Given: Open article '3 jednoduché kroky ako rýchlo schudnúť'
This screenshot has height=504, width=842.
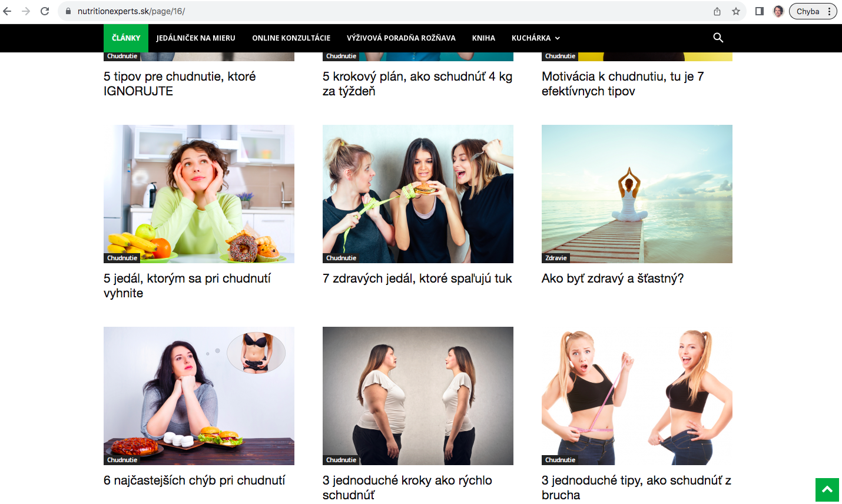Looking at the screenshot, I should (x=407, y=488).
